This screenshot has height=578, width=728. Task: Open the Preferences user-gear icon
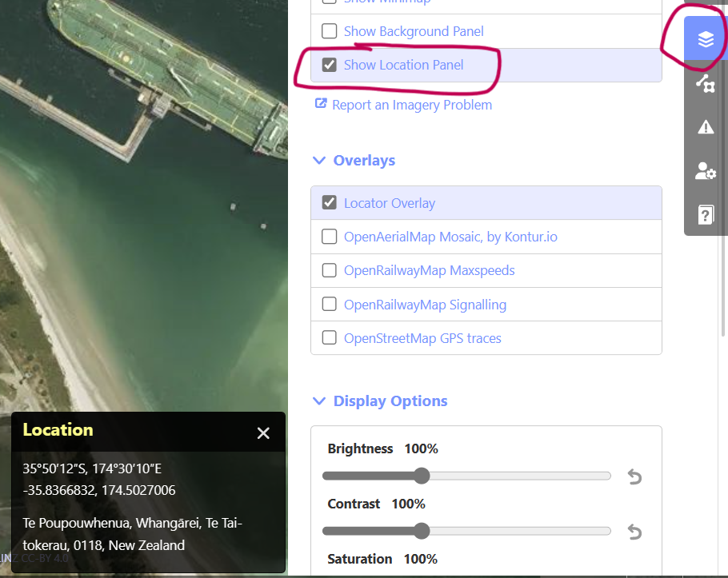(706, 170)
